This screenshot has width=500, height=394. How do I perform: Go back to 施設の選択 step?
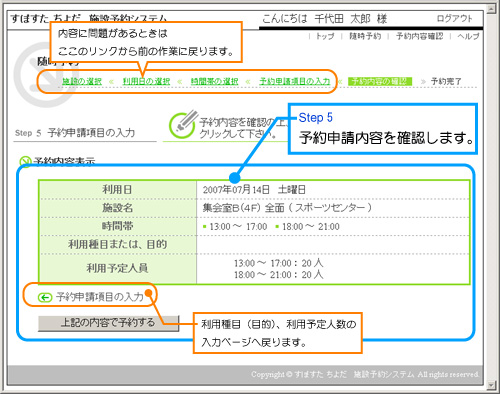pos(82,81)
